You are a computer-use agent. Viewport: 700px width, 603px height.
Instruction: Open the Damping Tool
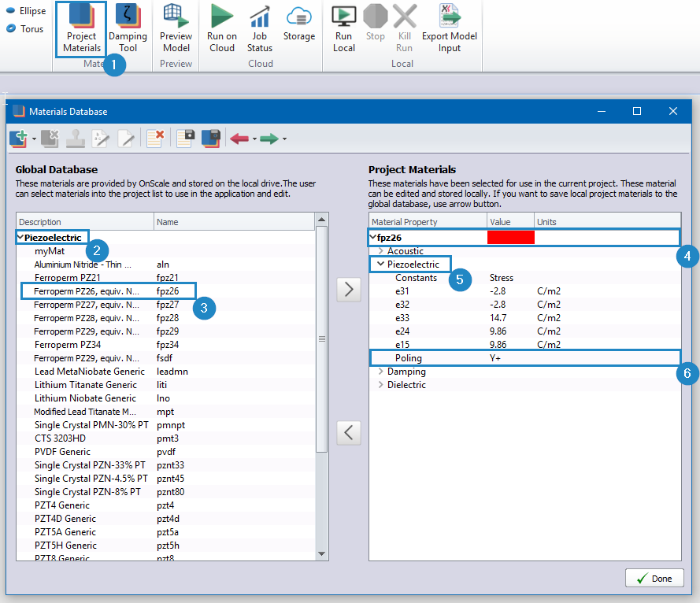[x=128, y=29]
